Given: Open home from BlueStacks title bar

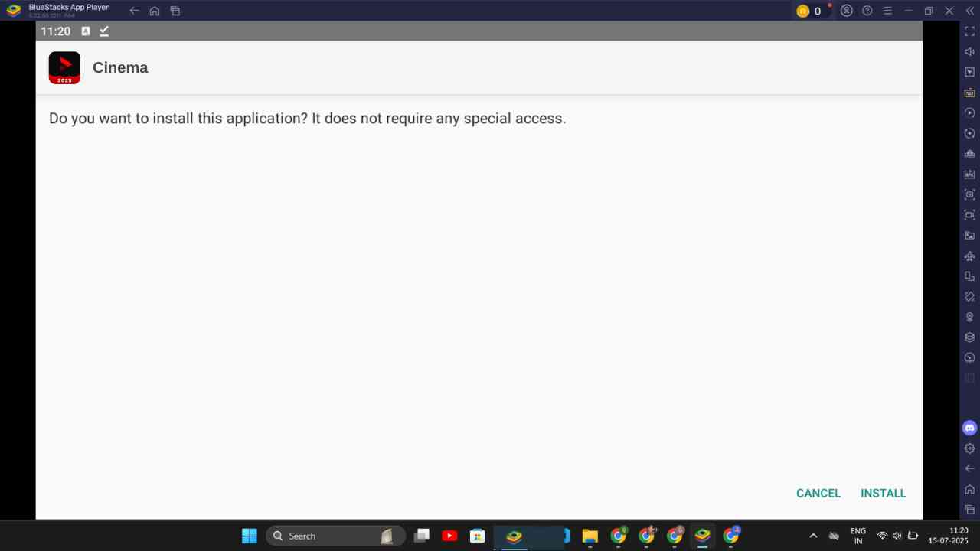Looking at the screenshot, I should coord(155,11).
